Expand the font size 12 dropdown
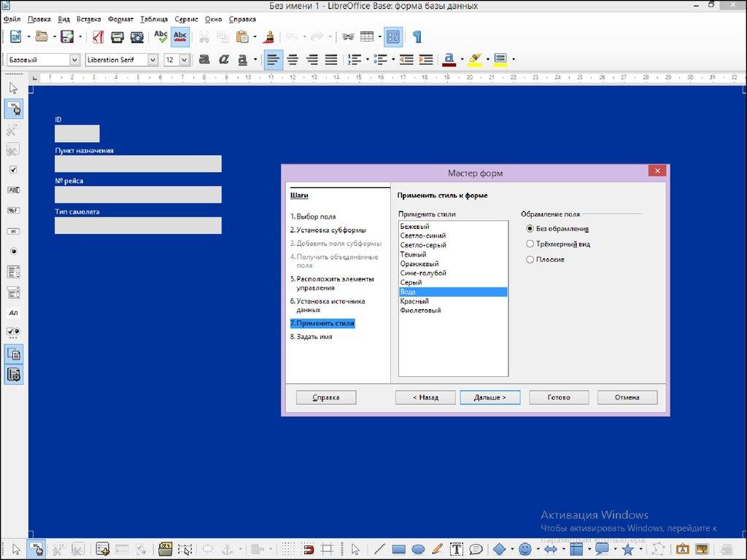 [184, 60]
